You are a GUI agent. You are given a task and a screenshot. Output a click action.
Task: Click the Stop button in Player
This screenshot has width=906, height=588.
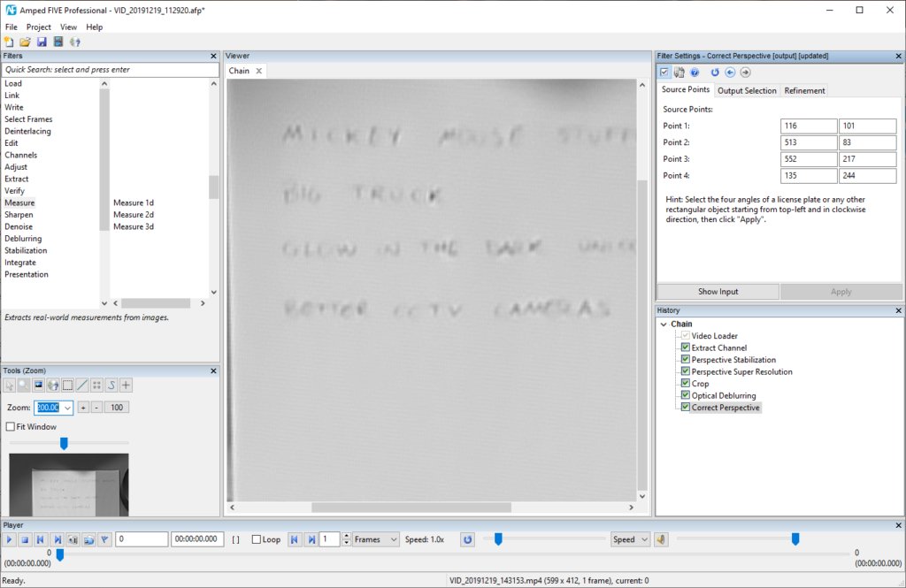[25, 539]
